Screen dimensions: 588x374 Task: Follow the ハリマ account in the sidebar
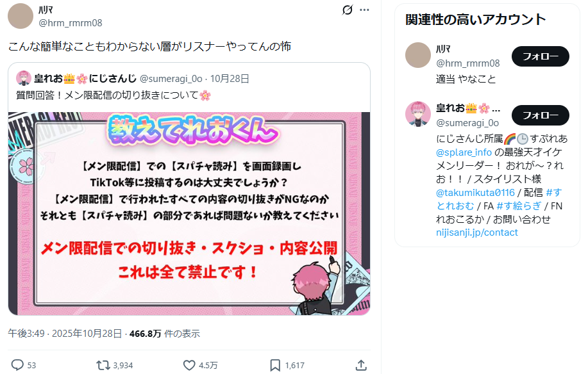point(541,56)
